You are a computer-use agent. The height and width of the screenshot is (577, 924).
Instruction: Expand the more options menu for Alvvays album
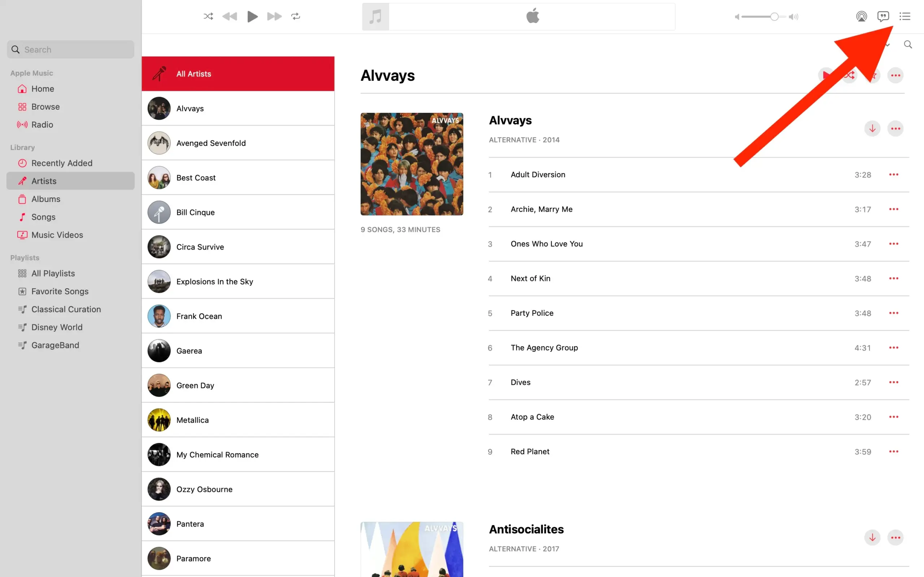896,128
